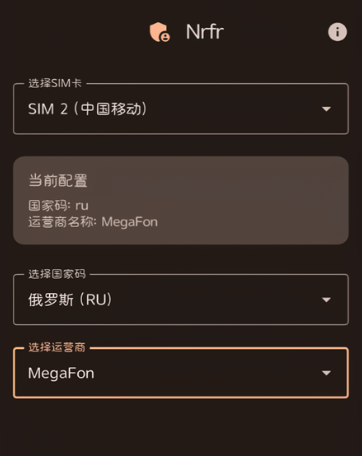Image resolution: width=362 pixels, height=456 pixels.
Task: Click empty middle of carrier field
Action: click(x=207, y=373)
